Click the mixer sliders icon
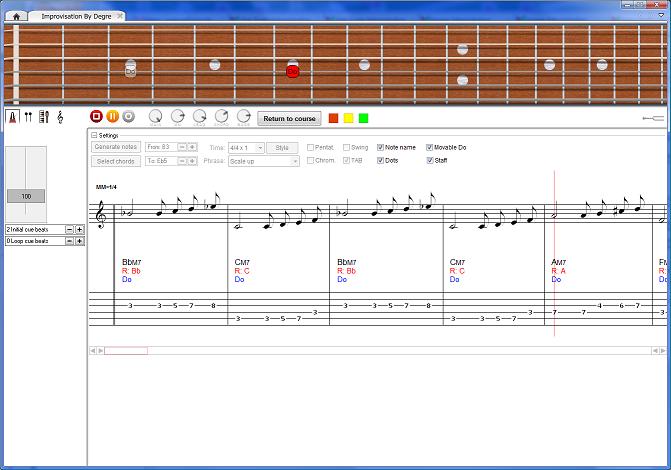The height and width of the screenshot is (470, 671). (43, 117)
